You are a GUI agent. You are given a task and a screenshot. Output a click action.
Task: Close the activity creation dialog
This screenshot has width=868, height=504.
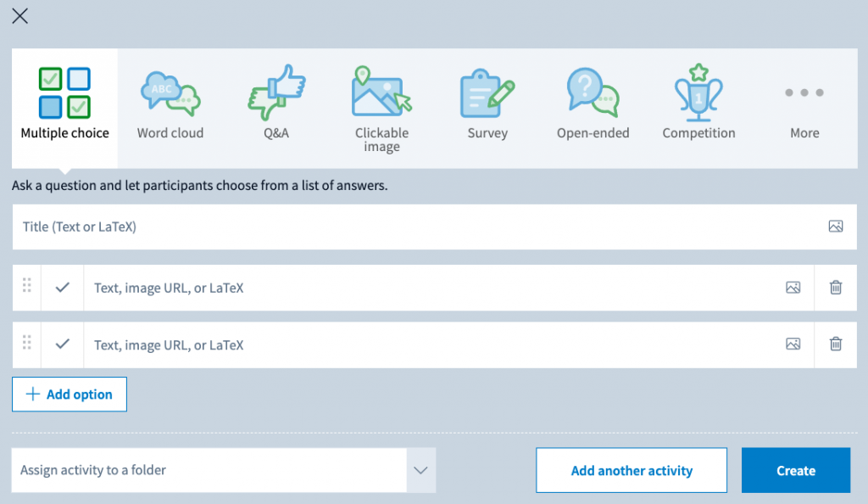tap(19, 16)
